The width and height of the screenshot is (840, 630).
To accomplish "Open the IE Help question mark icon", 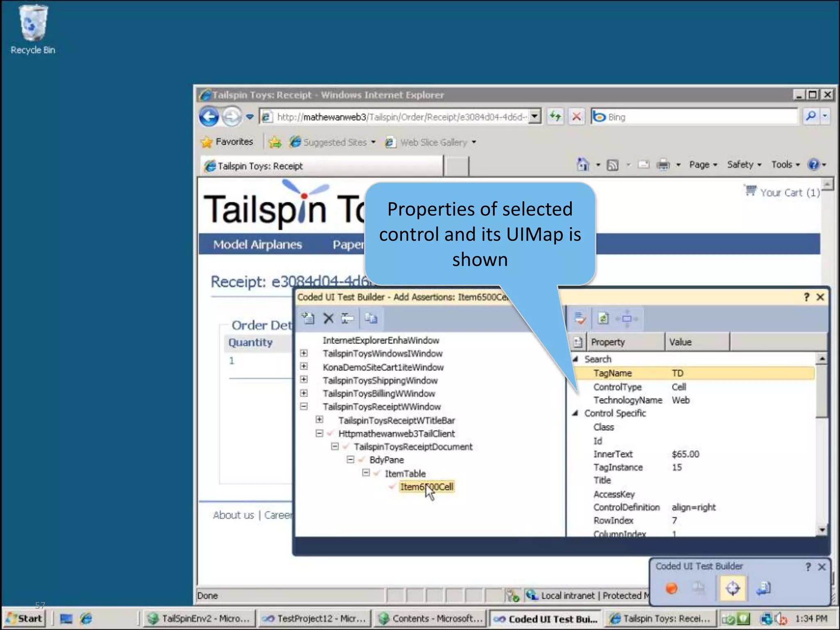I will coord(813,164).
